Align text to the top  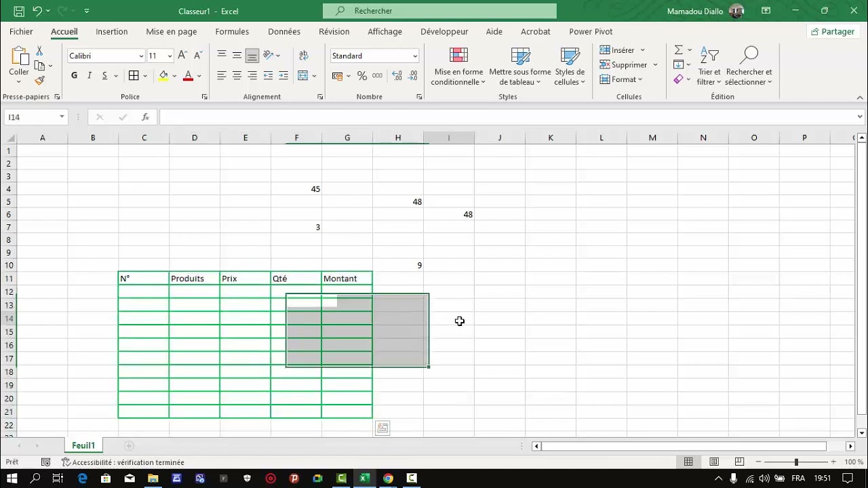coord(222,56)
